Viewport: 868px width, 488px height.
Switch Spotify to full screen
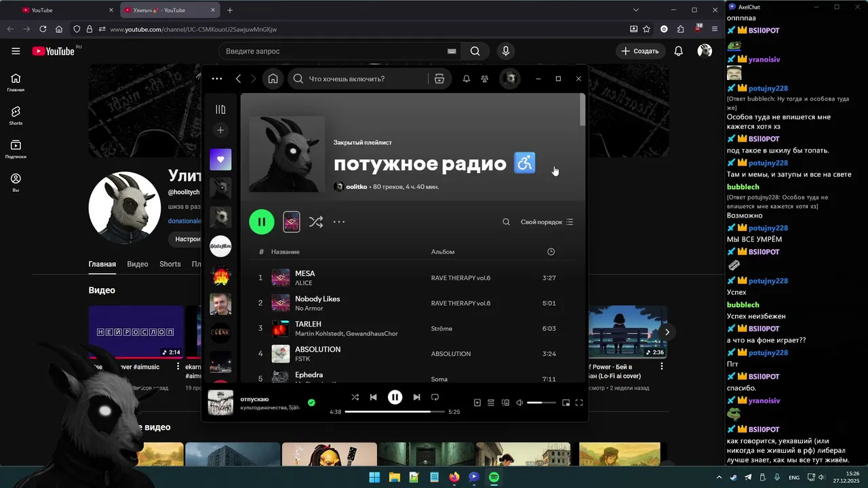click(x=579, y=403)
